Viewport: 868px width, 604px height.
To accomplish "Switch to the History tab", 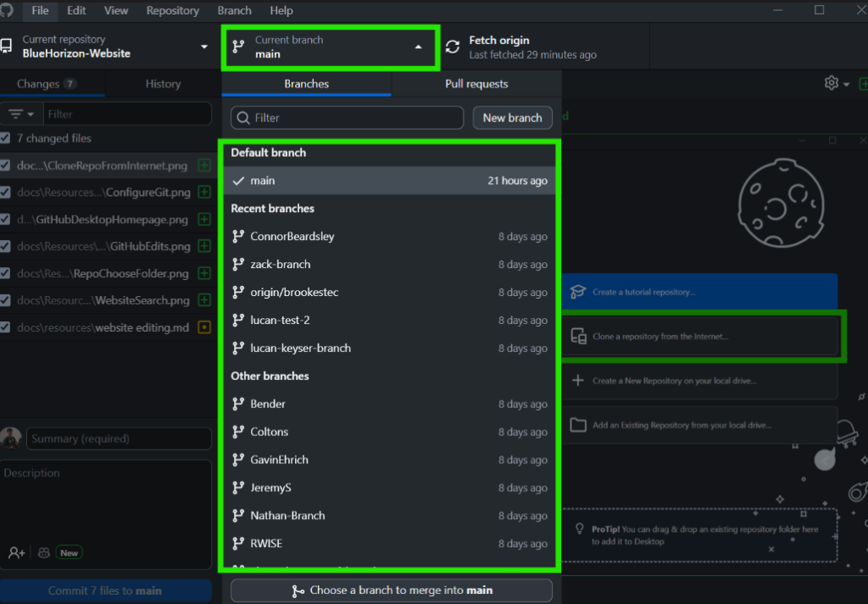I will click(163, 84).
